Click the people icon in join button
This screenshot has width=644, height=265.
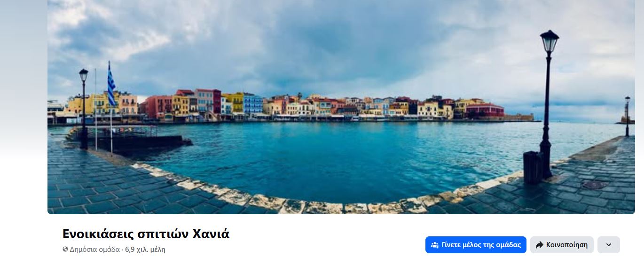pos(435,245)
